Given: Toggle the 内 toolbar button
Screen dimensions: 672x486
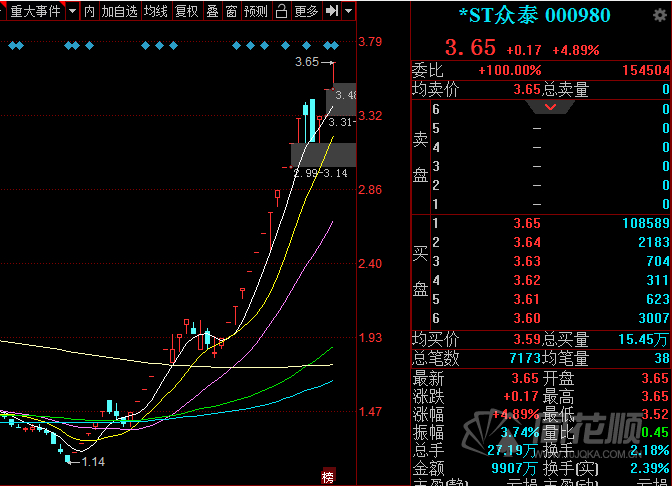Looking at the screenshot, I should click(89, 11).
